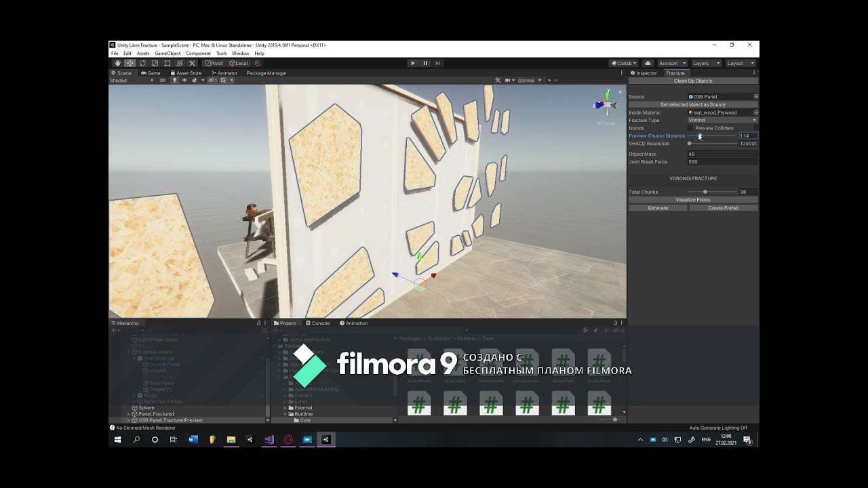Open Gizmos dropdown
The width and height of the screenshot is (868, 488).
click(529, 80)
